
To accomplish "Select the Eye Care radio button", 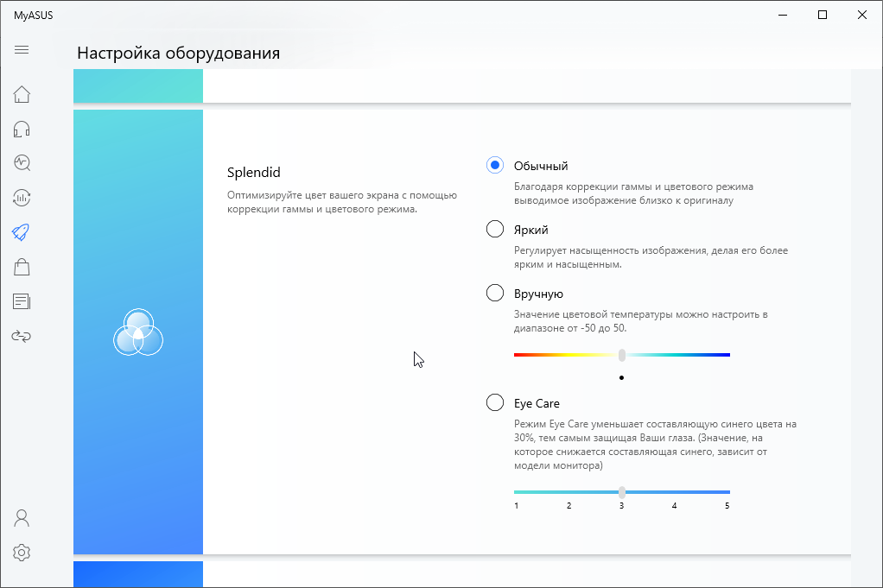I will click(495, 402).
